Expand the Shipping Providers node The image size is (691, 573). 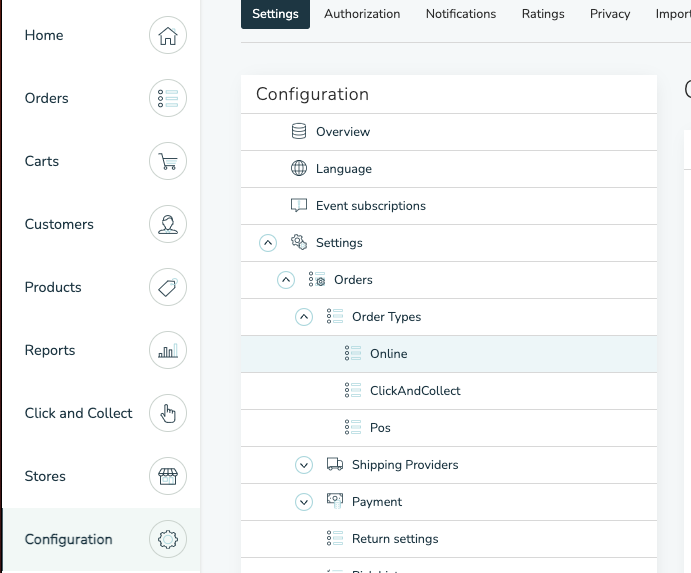[304, 465]
